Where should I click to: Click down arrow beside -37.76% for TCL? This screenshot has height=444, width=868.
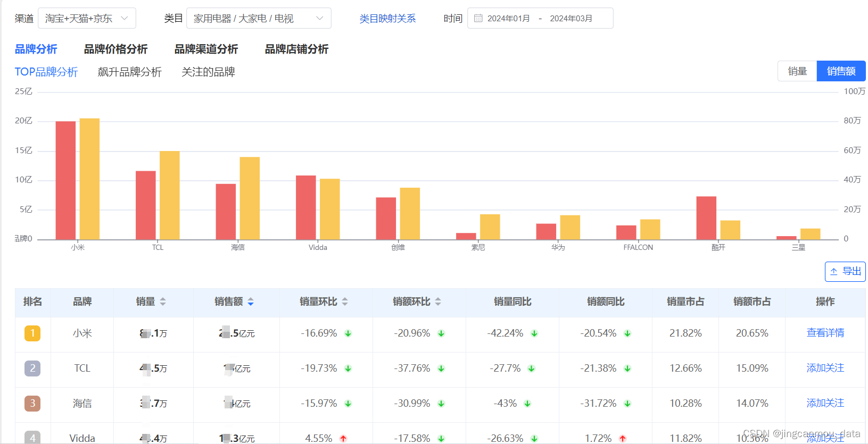(x=441, y=368)
